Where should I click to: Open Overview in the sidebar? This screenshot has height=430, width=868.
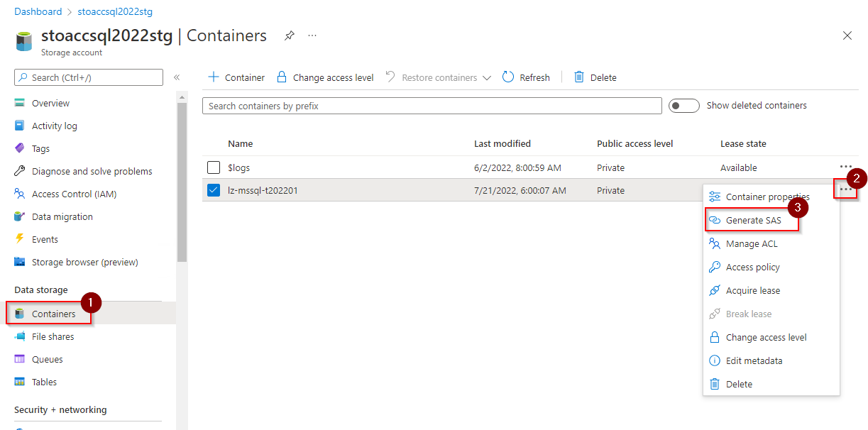(x=50, y=104)
